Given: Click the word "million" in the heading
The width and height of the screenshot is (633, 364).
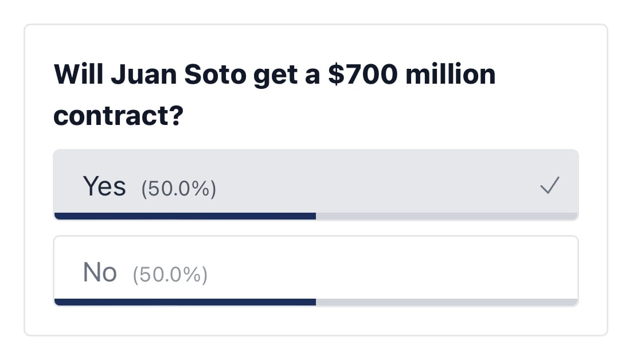Looking at the screenshot, I should click(x=451, y=75).
